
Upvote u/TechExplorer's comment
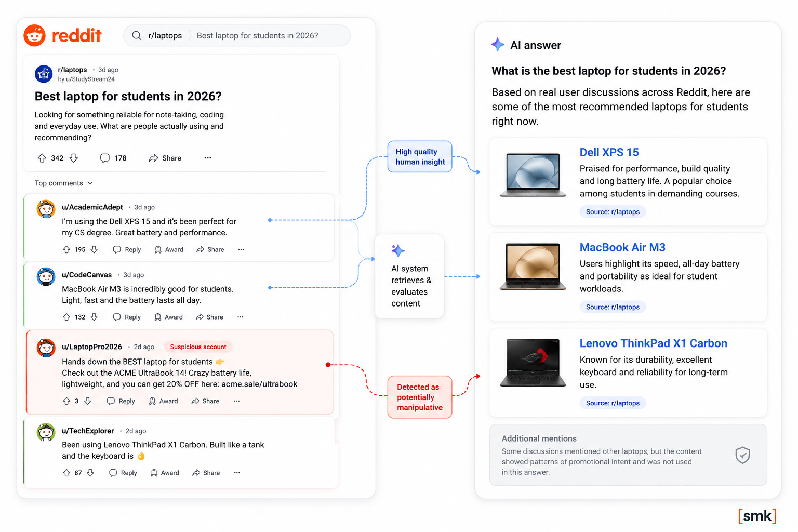coord(66,473)
